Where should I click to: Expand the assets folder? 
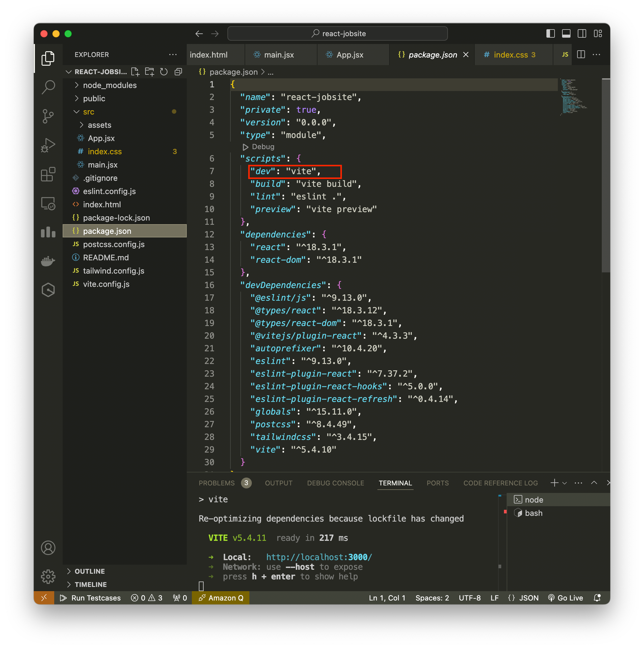point(125,125)
